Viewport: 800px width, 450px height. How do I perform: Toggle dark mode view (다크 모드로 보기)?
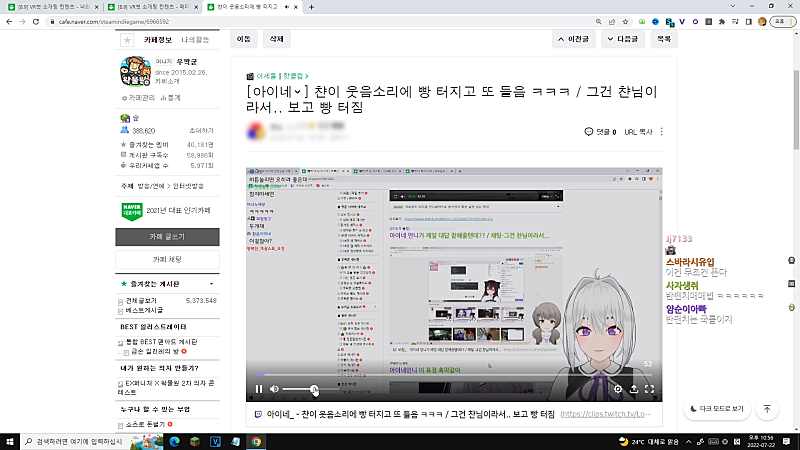click(717, 409)
